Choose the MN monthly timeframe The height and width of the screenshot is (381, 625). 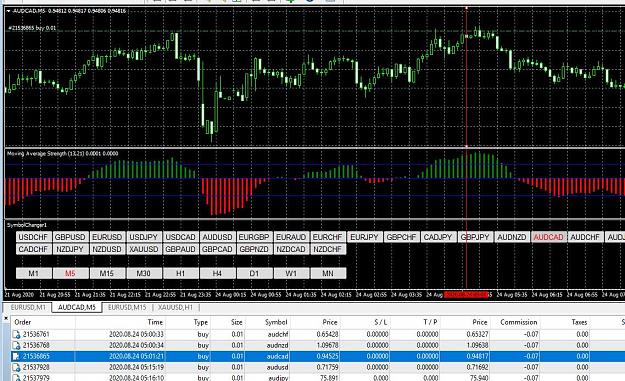(x=328, y=273)
